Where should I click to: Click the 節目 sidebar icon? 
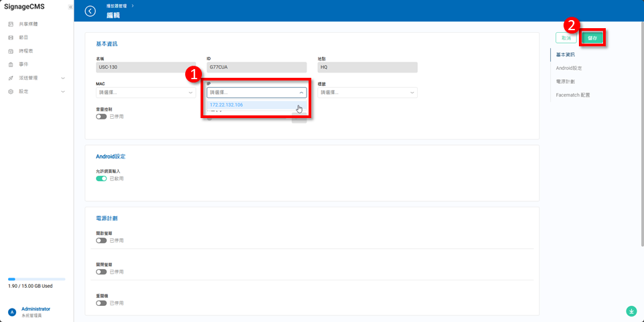(11, 38)
